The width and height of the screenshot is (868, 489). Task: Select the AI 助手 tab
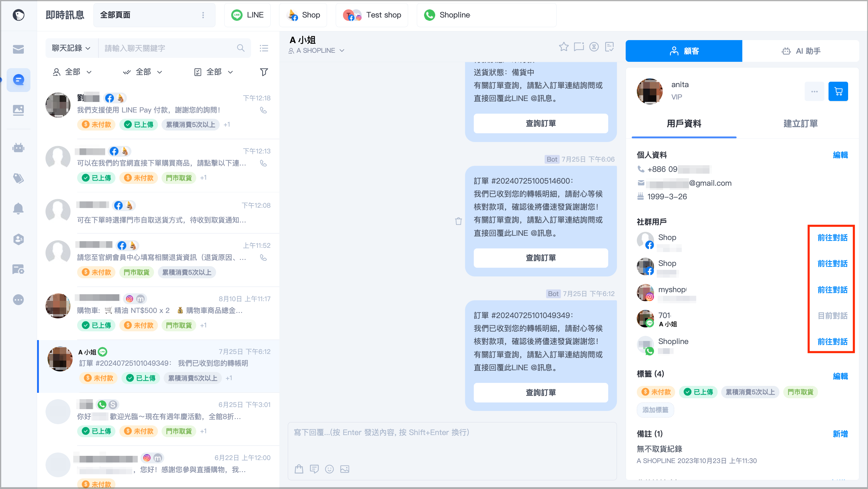point(800,51)
